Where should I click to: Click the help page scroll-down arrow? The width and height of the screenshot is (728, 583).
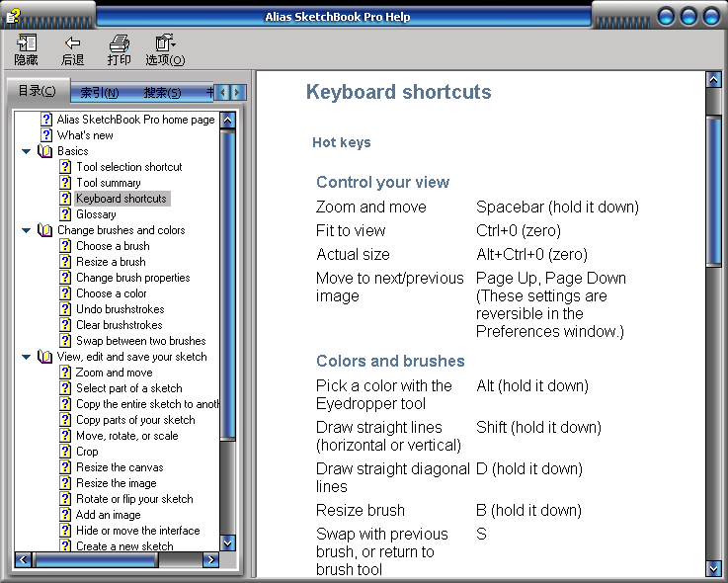click(x=713, y=567)
